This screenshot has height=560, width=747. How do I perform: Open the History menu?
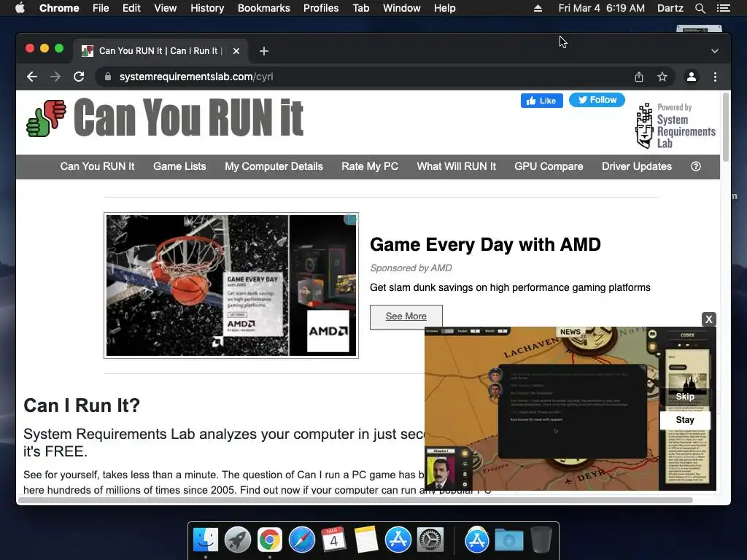(x=207, y=8)
